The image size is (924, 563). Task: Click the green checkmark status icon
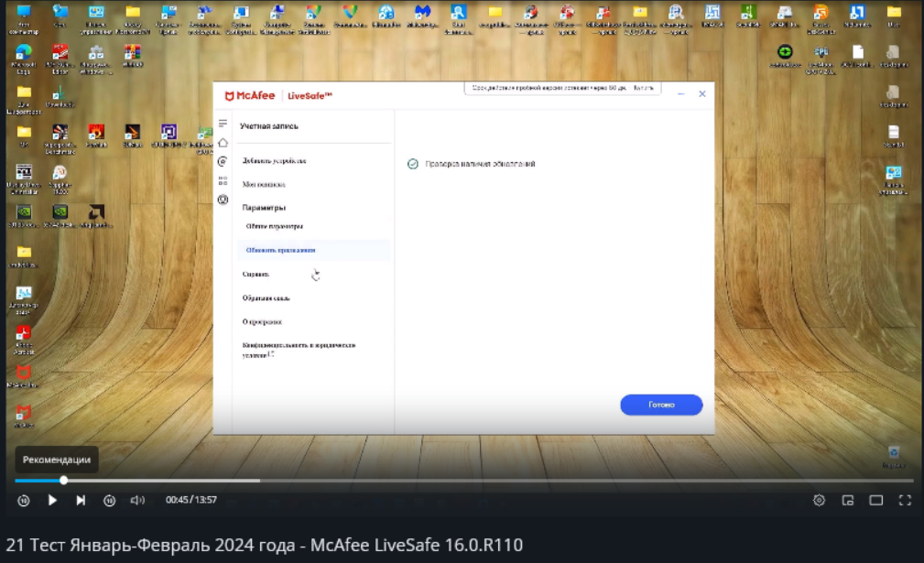pos(412,164)
